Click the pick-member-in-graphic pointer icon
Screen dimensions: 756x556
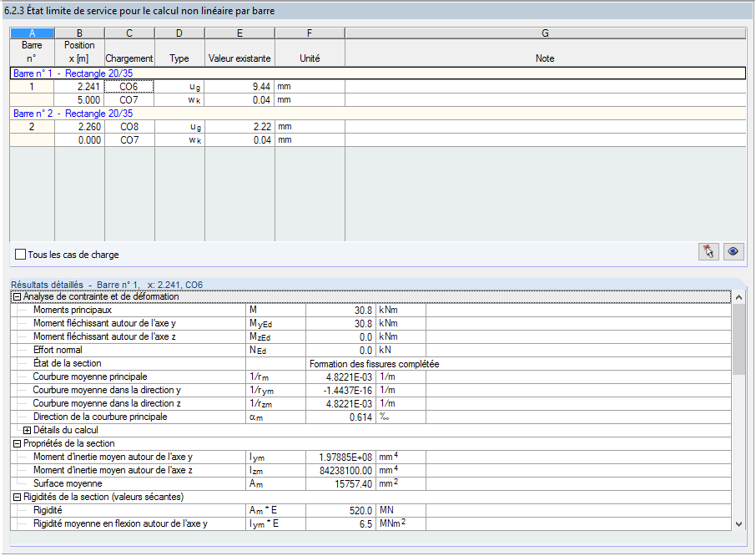click(708, 252)
